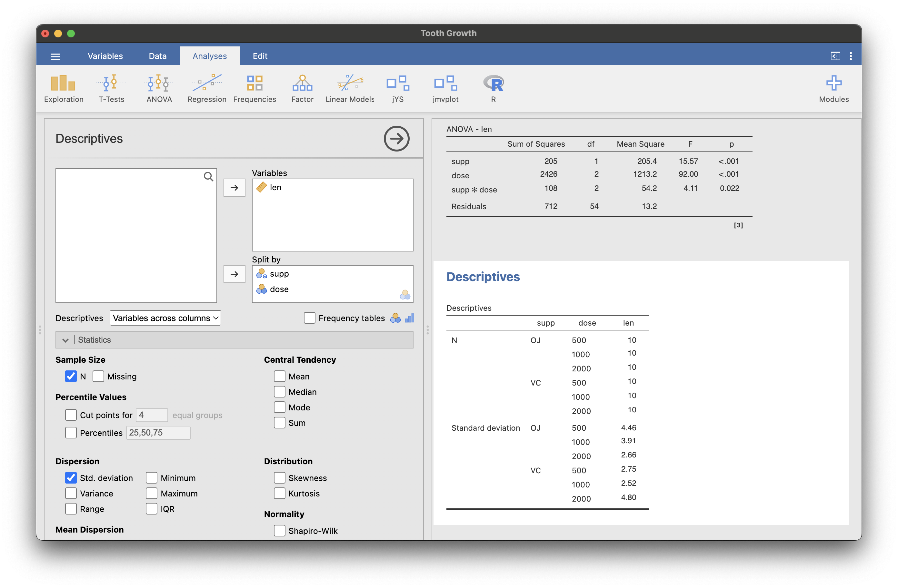
Task: Open the Factor analyses menu
Action: click(302, 89)
